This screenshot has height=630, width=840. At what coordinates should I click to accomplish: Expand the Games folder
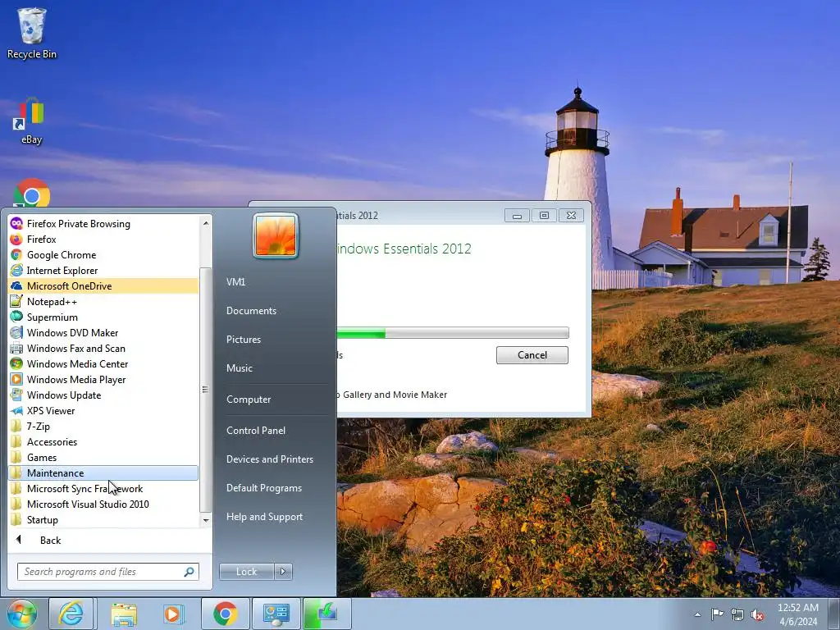(x=103, y=458)
